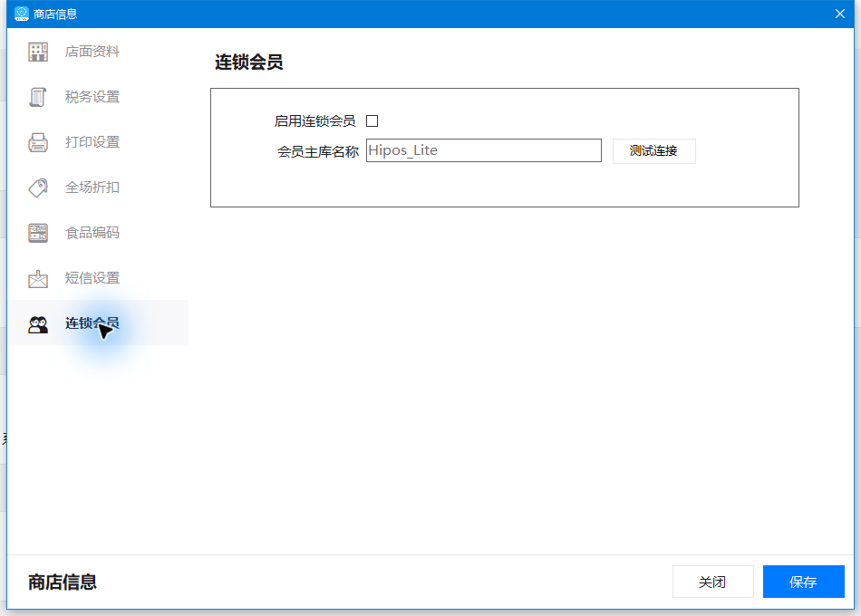Click the 连锁会员 heading text
Screen dimensions: 861x616
coord(248,62)
